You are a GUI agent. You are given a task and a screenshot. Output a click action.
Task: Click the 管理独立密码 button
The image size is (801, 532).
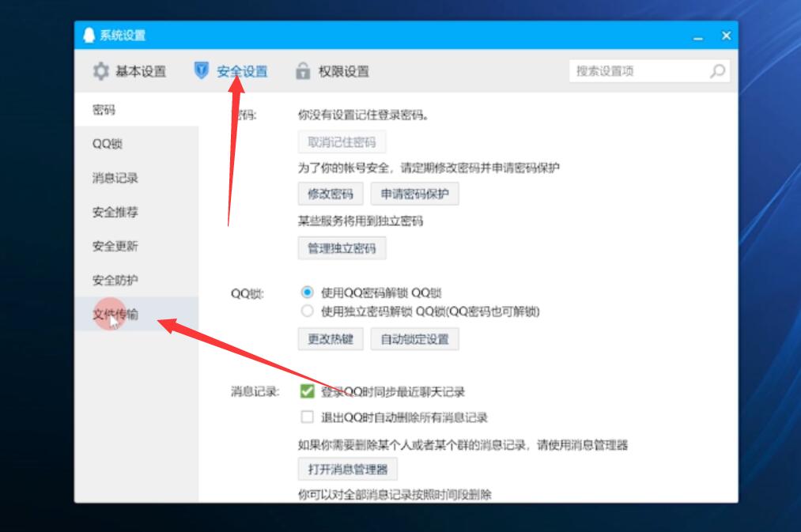pyautogui.click(x=342, y=248)
